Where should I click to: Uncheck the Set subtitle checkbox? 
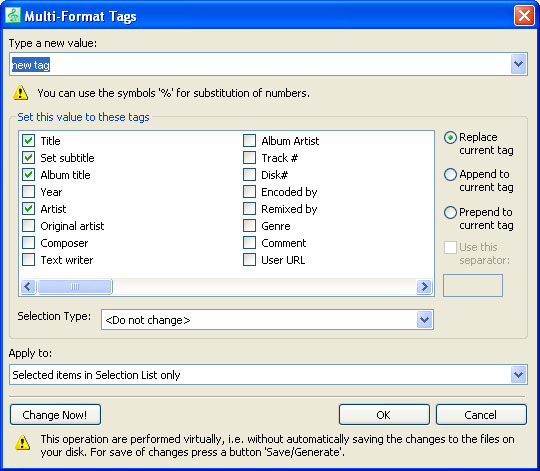29,158
